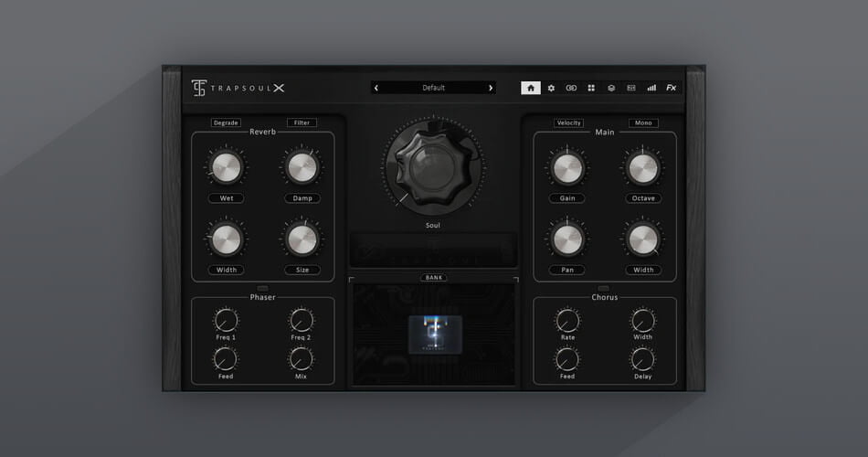Open the Home page icon
868x457 pixels.
coord(530,88)
